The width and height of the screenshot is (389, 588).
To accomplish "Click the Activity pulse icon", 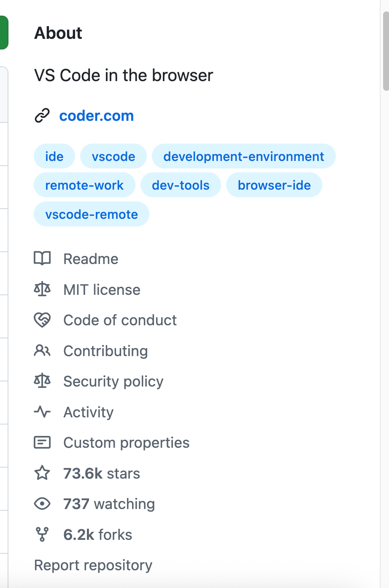I will point(42,412).
